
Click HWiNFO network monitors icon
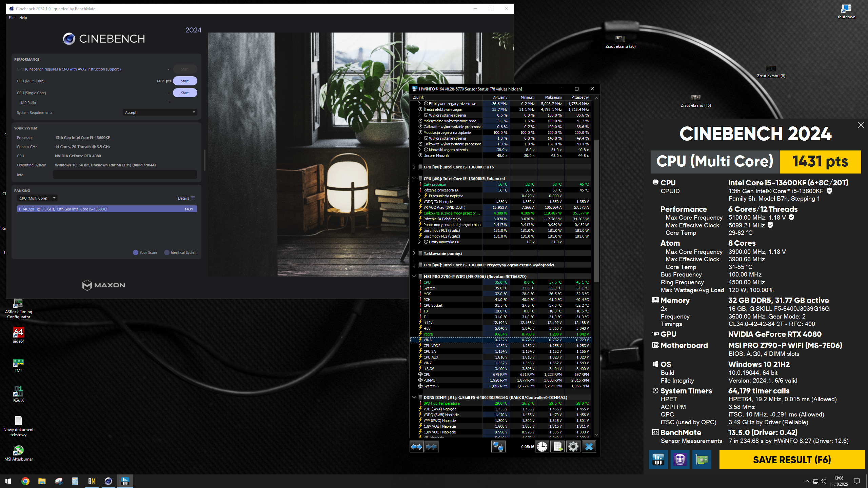[498, 447]
